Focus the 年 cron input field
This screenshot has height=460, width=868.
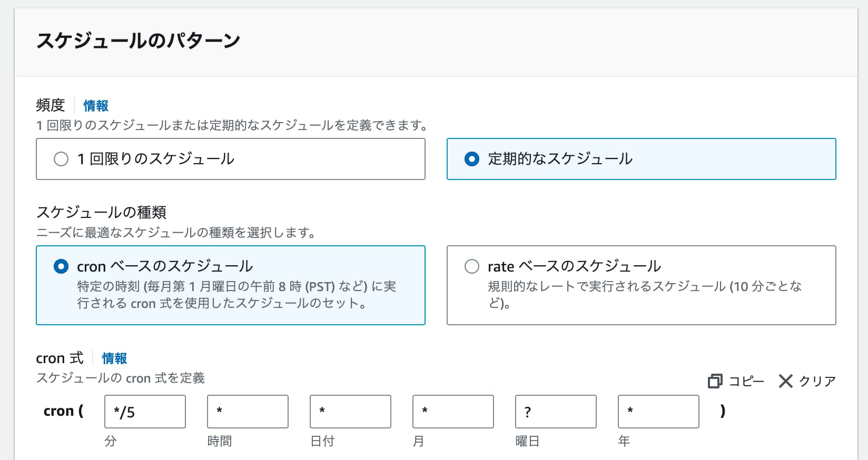coord(658,412)
